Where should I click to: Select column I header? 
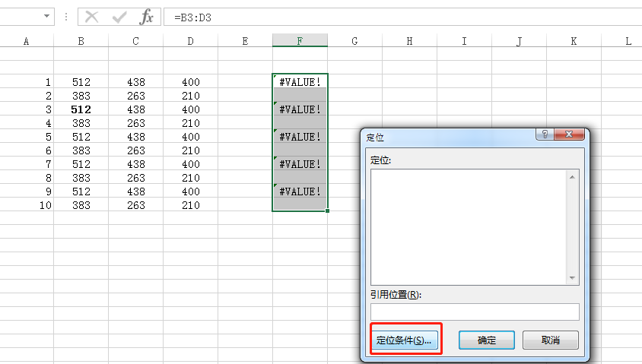(x=464, y=41)
